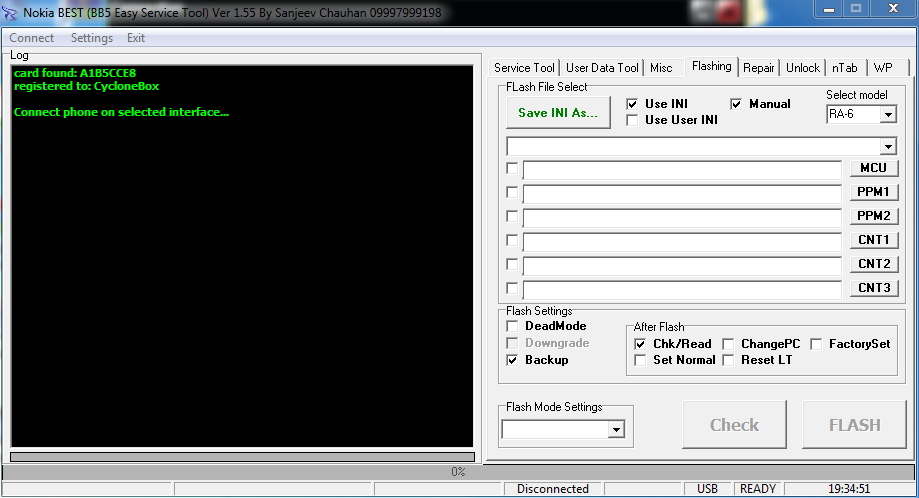Click the log progress bar under the console
Viewport: 919px width, 498px height.
[242, 456]
